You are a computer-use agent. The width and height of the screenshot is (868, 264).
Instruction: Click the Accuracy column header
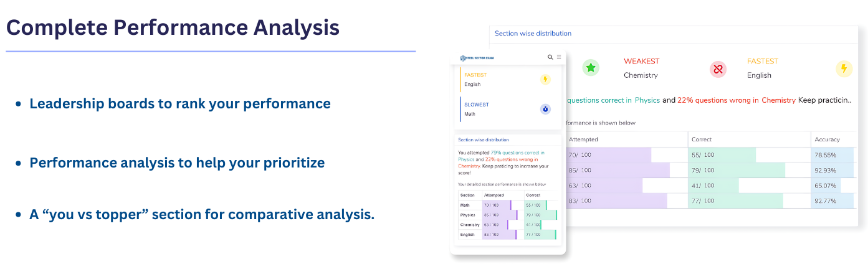(x=827, y=139)
